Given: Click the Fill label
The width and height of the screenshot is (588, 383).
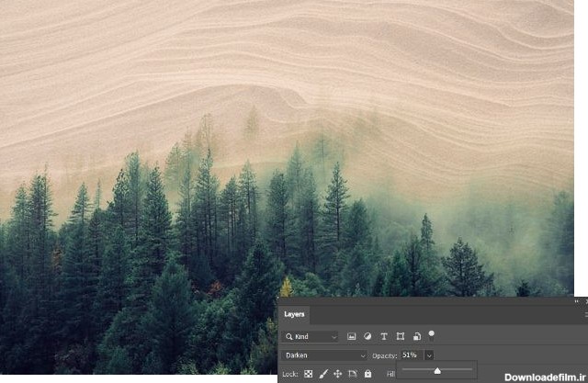Looking at the screenshot, I should 390,374.
